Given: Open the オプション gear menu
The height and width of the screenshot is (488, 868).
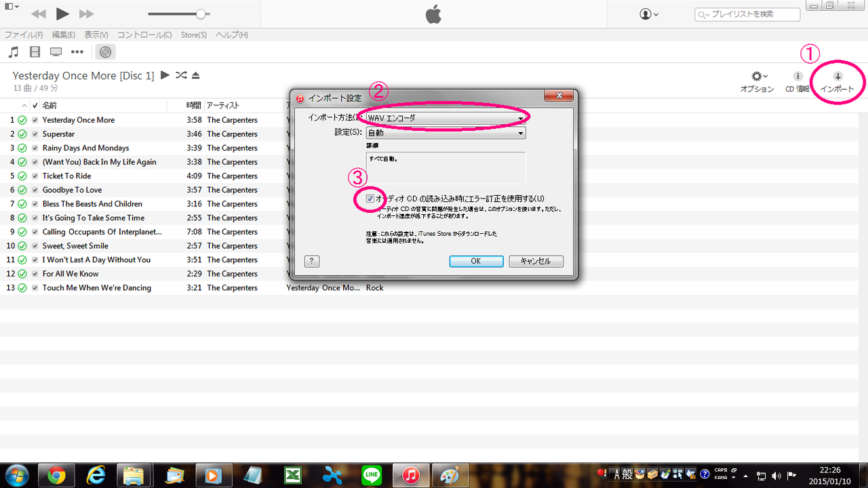Looking at the screenshot, I should [x=757, y=81].
